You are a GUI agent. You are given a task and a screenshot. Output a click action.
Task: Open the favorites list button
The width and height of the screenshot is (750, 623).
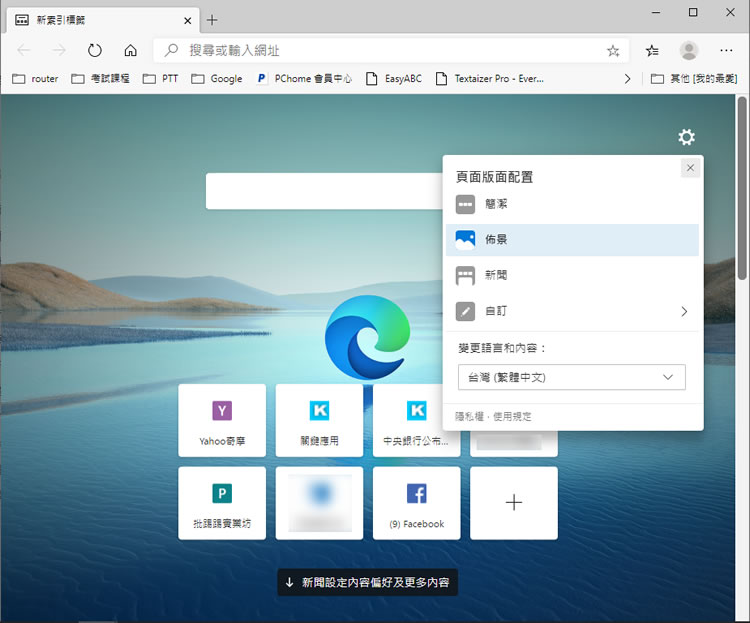pyautogui.click(x=652, y=50)
